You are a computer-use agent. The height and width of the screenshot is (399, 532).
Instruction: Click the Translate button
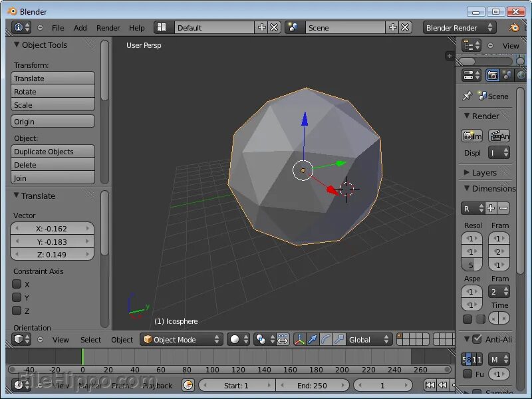(53, 78)
